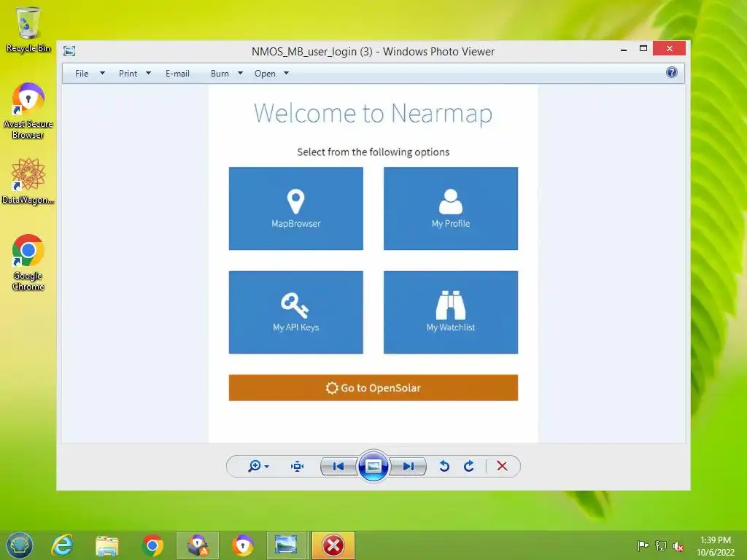This screenshot has width=747, height=560.
Task: Click the My API Keys tile
Action: coord(296,312)
